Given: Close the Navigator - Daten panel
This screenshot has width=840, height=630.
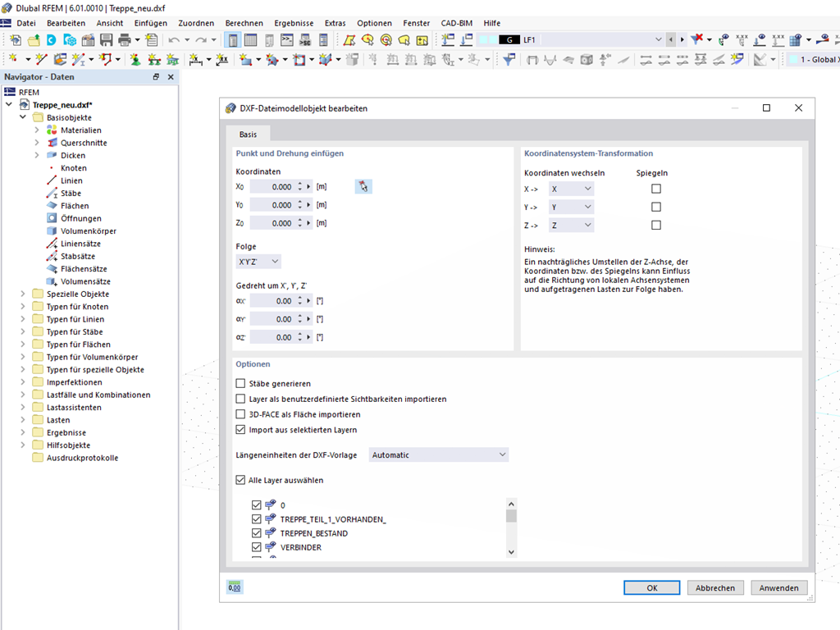Looking at the screenshot, I should [x=171, y=77].
